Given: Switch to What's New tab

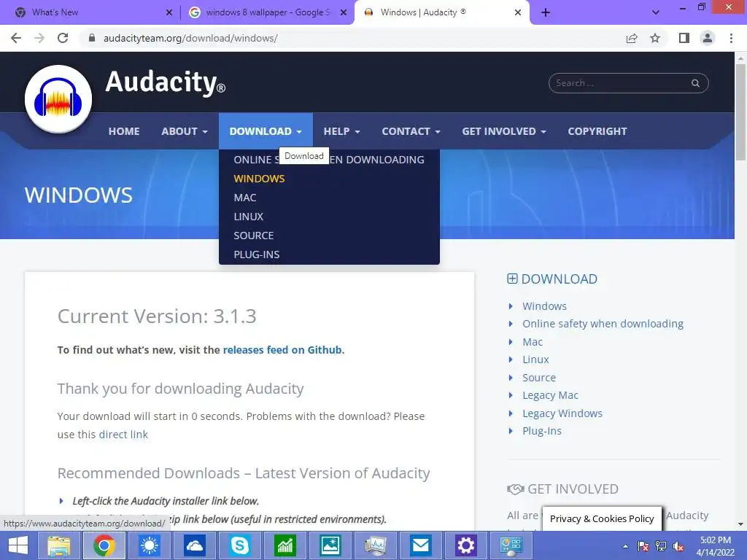Looking at the screenshot, I should 90,12.
